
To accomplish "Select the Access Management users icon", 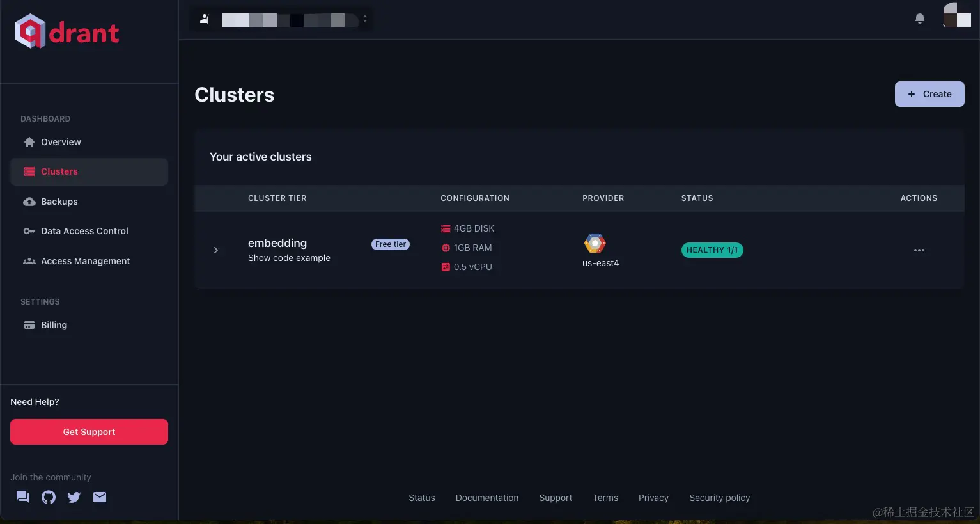I will (29, 260).
